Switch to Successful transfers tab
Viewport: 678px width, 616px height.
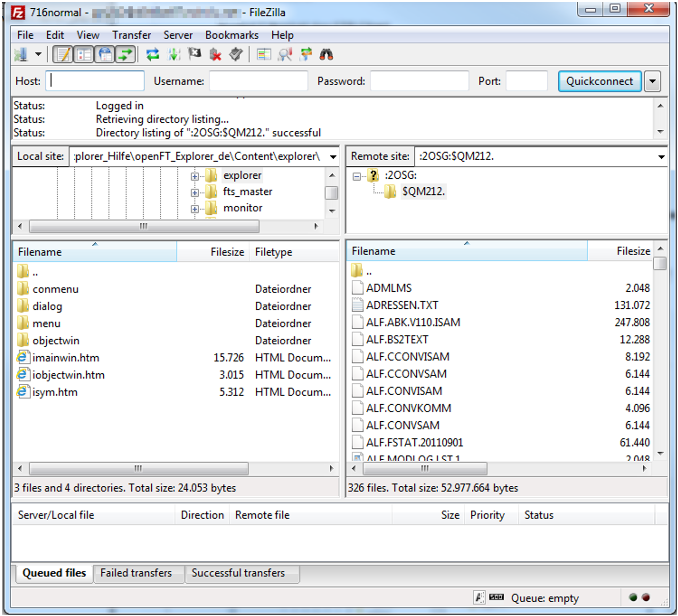[x=238, y=573]
